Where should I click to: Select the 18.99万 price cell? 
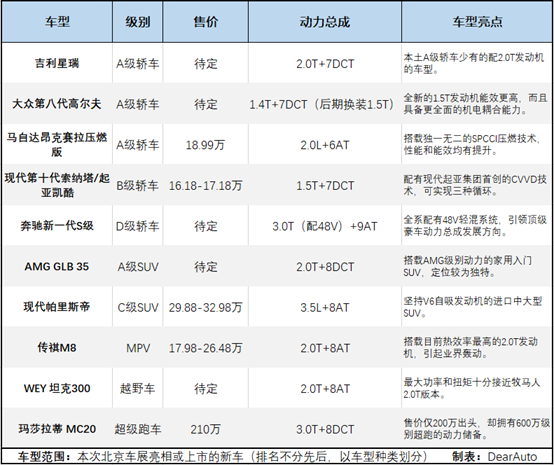(x=205, y=145)
